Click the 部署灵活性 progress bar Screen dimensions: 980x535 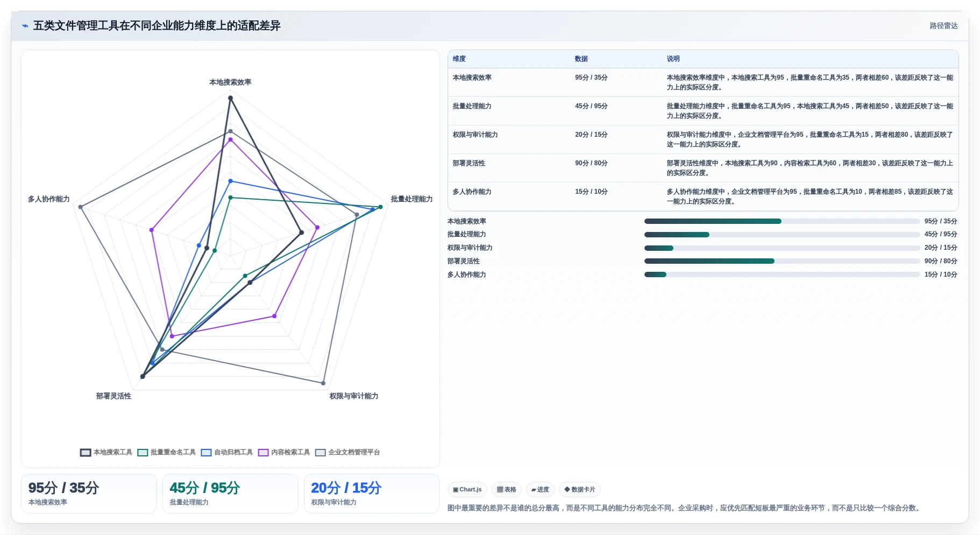point(782,261)
